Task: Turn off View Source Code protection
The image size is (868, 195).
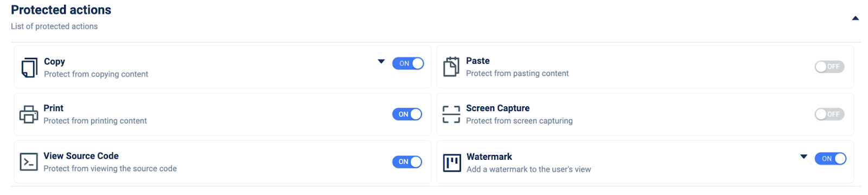Action: (x=407, y=162)
